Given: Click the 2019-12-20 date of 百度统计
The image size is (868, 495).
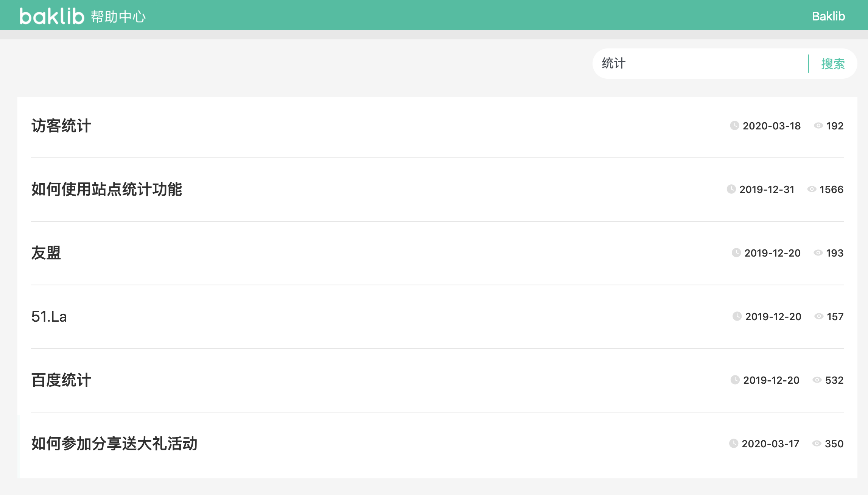Looking at the screenshot, I should click(771, 380).
